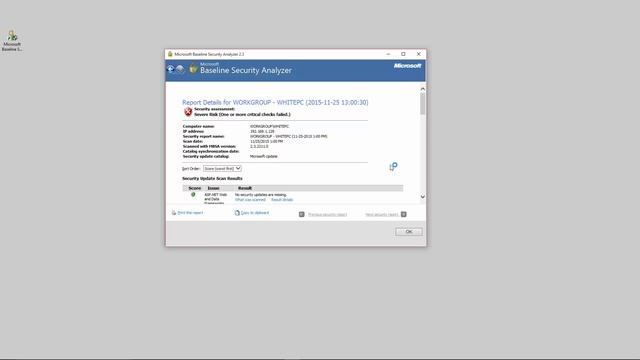The width and height of the screenshot is (640, 360).
Task: Click the Next security report arrow icon
Action: click(404, 214)
